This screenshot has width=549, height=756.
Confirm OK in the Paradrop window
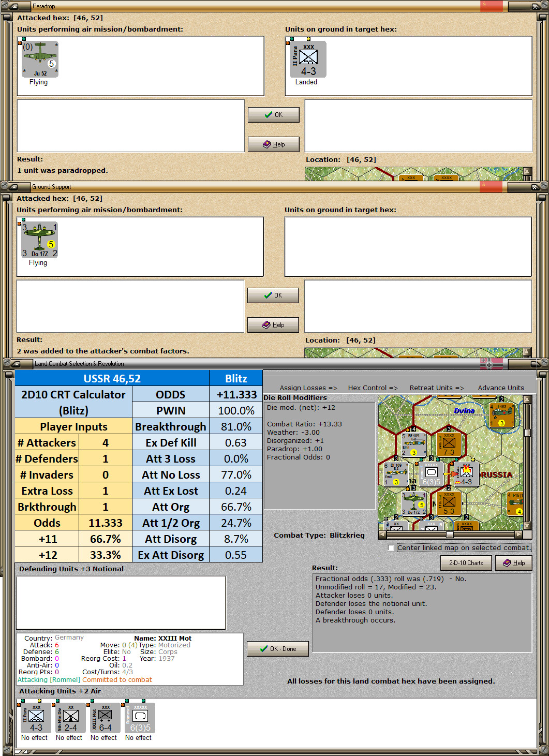click(x=274, y=115)
